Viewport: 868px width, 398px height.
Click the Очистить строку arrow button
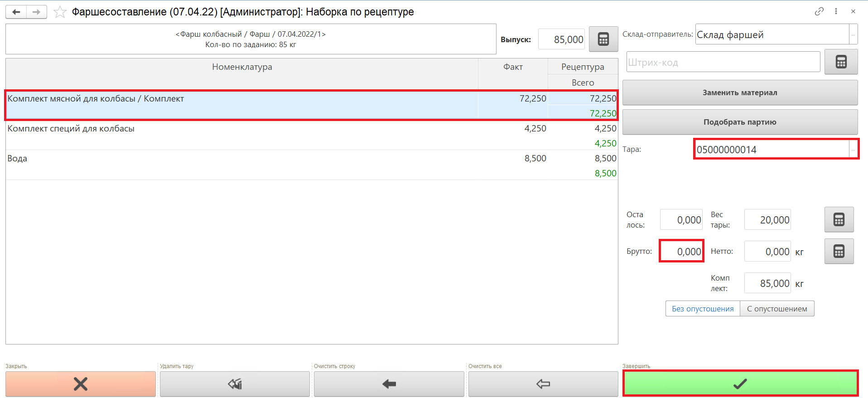pyautogui.click(x=389, y=384)
